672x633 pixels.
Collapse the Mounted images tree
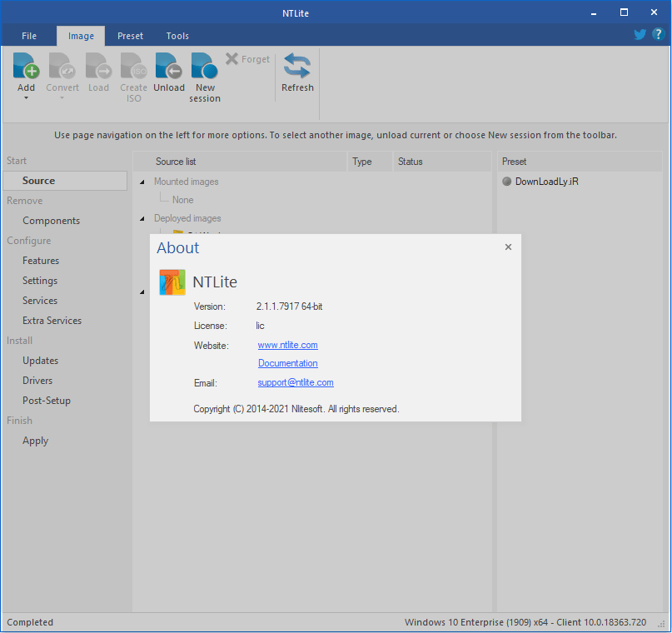pyautogui.click(x=142, y=182)
